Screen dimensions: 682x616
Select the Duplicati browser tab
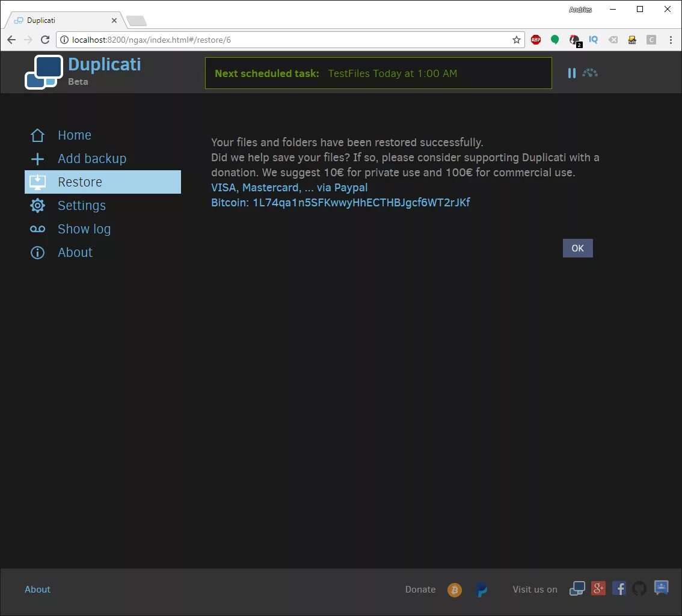pos(64,20)
